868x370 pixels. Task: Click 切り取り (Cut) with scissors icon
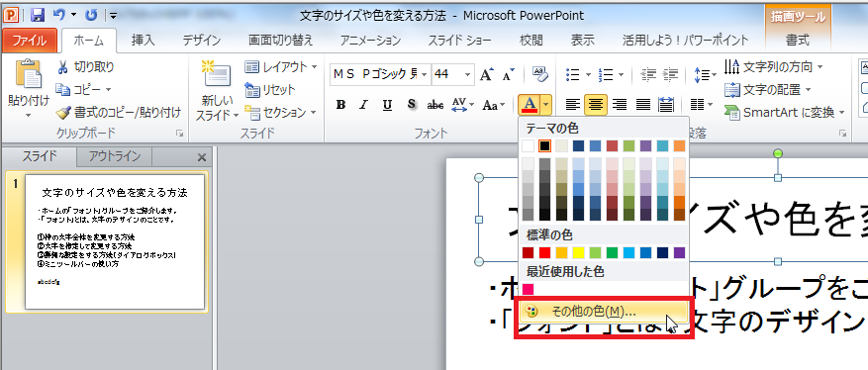[86, 67]
